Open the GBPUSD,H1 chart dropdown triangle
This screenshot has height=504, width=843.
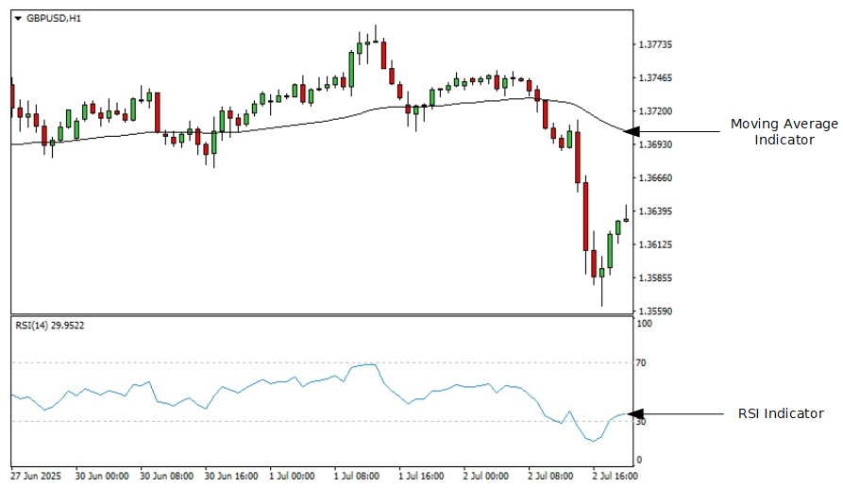(x=18, y=18)
